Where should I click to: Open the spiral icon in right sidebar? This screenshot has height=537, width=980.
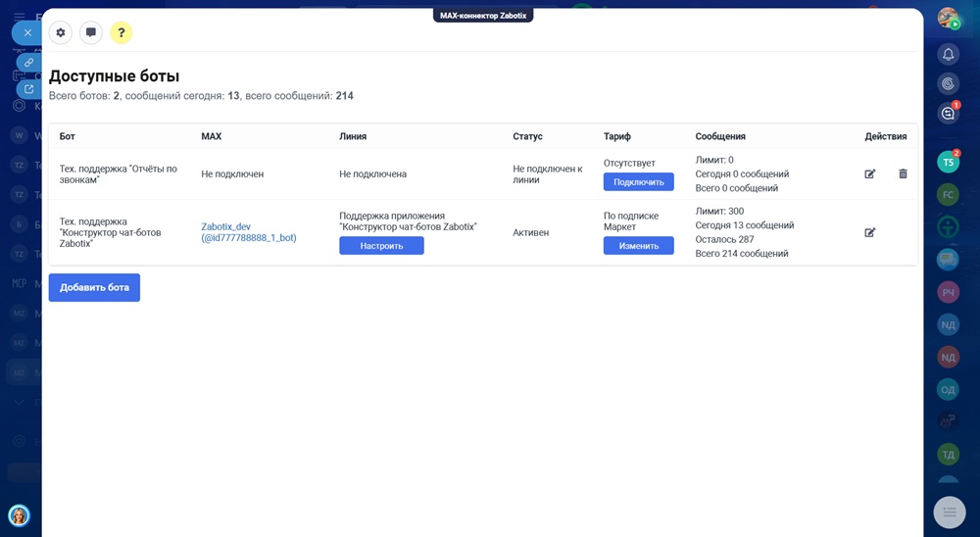pyautogui.click(x=948, y=83)
